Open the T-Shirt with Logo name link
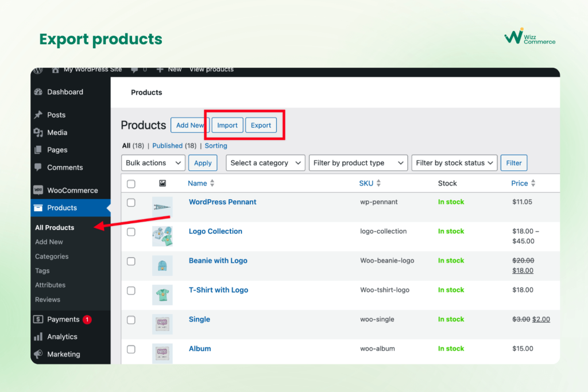588x392 pixels. coord(218,290)
